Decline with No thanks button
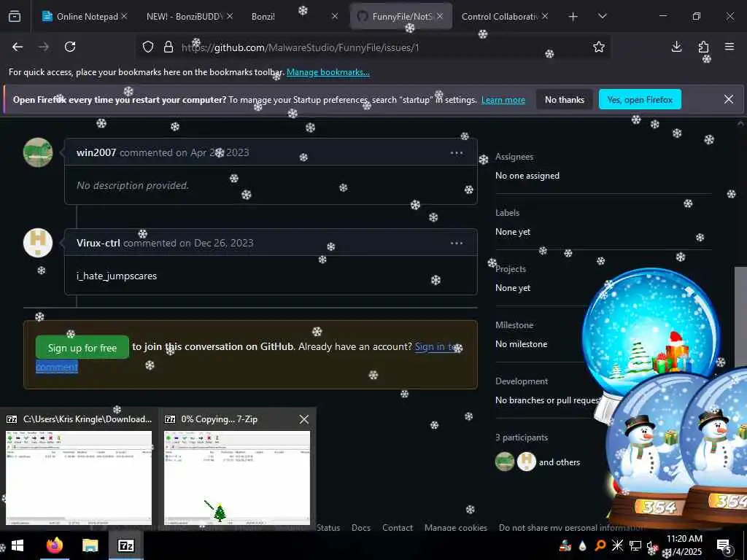This screenshot has width=747, height=560. point(565,99)
